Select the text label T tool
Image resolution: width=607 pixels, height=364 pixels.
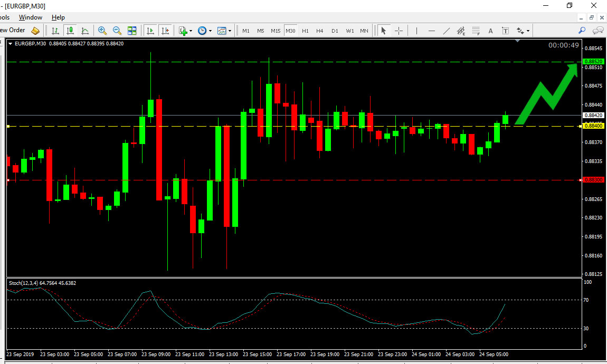(505, 31)
